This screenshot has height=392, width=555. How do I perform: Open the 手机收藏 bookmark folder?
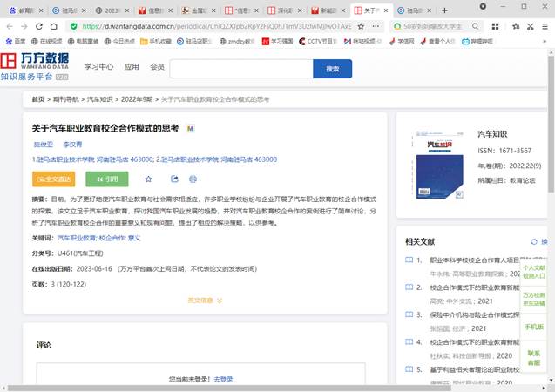point(156,42)
